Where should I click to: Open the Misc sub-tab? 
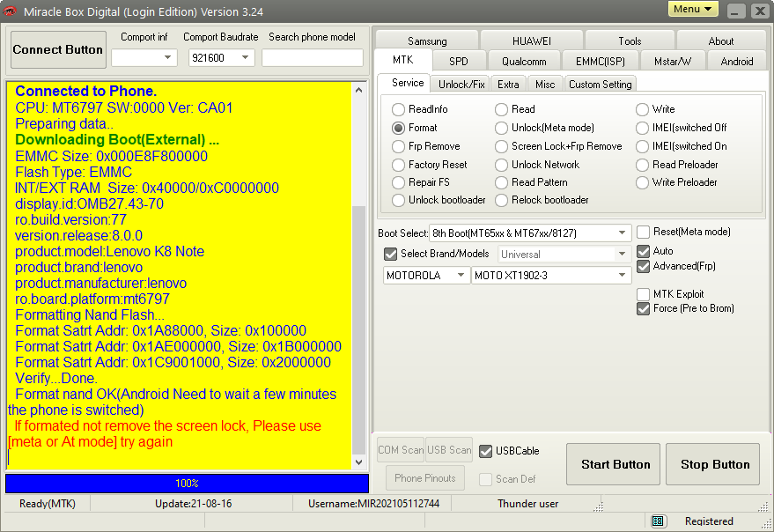(x=545, y=84)
